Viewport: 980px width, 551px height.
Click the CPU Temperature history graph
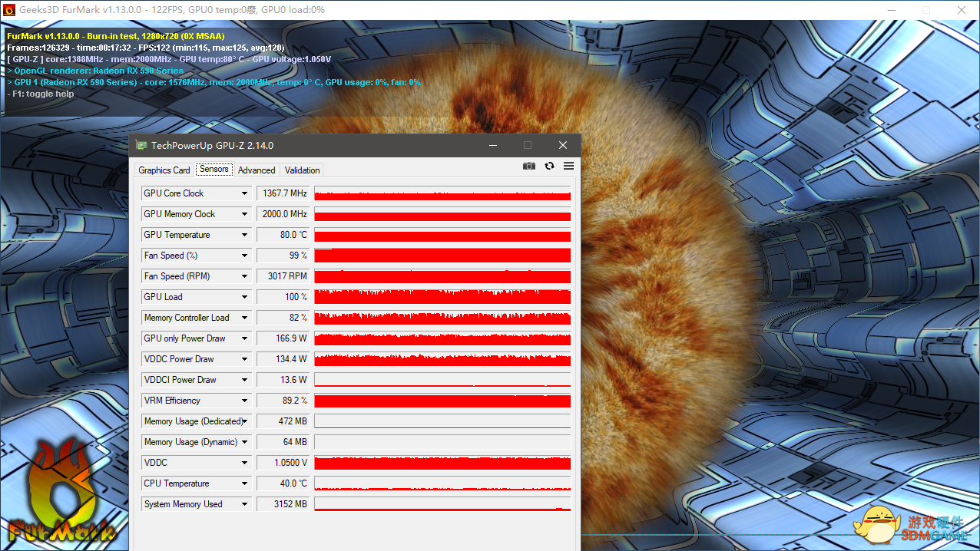coord(442,483)
